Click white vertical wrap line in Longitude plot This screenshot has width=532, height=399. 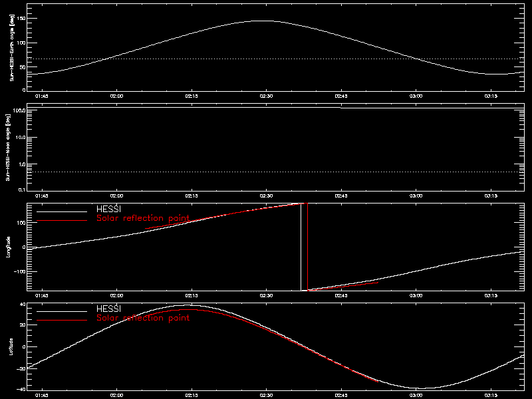(301, 247)
